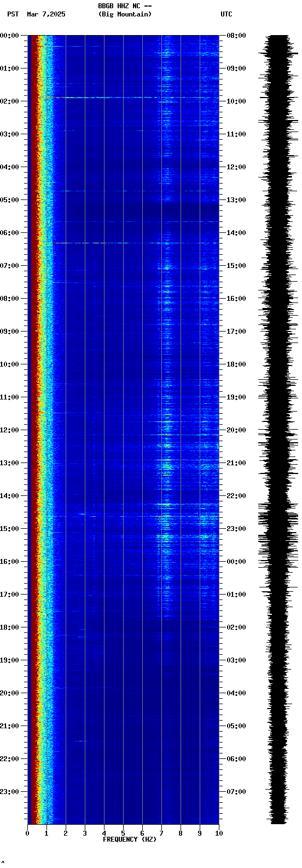This screenshot has width=302, height=868.
Task: Click the UTC time label '19:00'
Action: pos(236,397)
